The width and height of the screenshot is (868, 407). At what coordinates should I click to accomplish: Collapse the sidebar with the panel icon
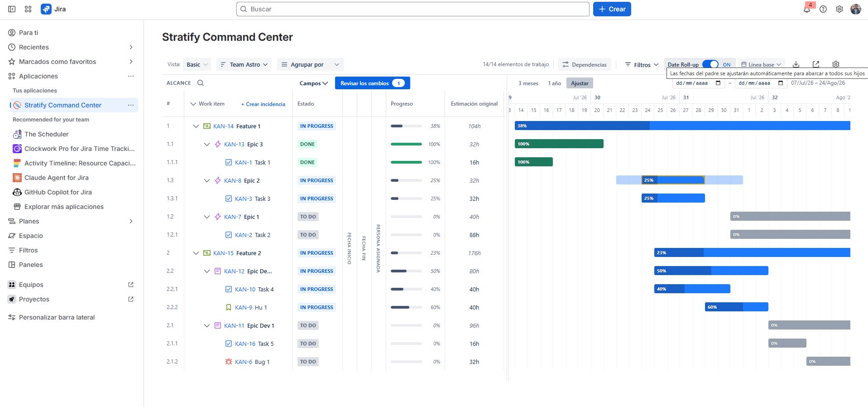click(12, 9)
